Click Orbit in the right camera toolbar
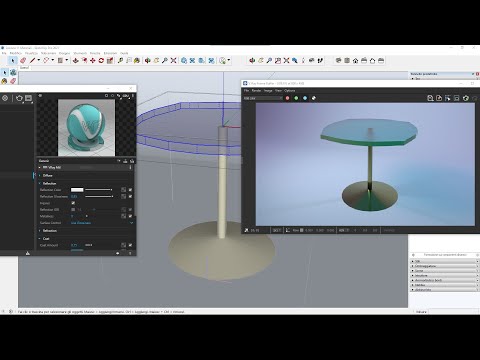Image resolution: width=480 pixels, height=360 pixels. tap(252, 61)
